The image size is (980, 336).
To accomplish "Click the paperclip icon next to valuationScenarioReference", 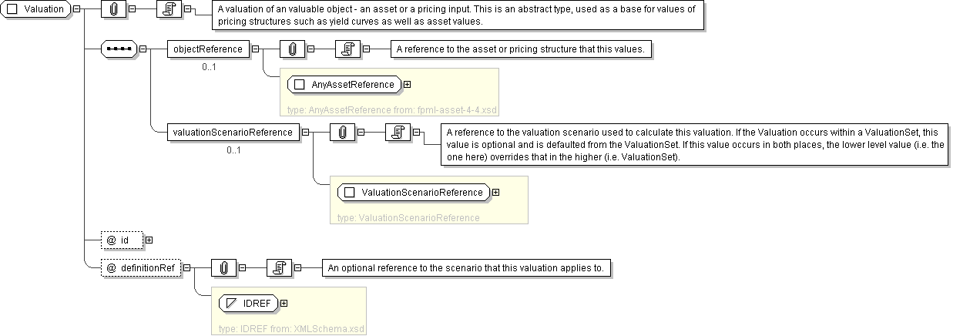I will tap(341, 133).
